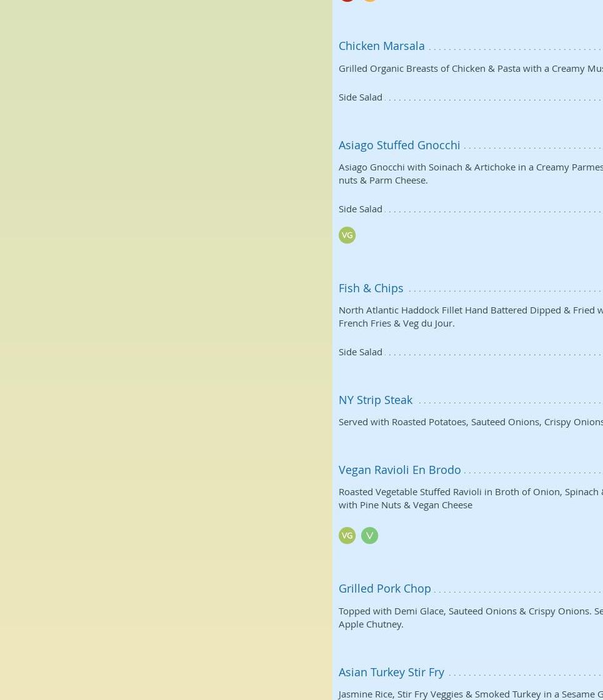Screen dimensions: 603x700
Task: Open the Chicken Marsala menu item
Action: pos(381,46)
